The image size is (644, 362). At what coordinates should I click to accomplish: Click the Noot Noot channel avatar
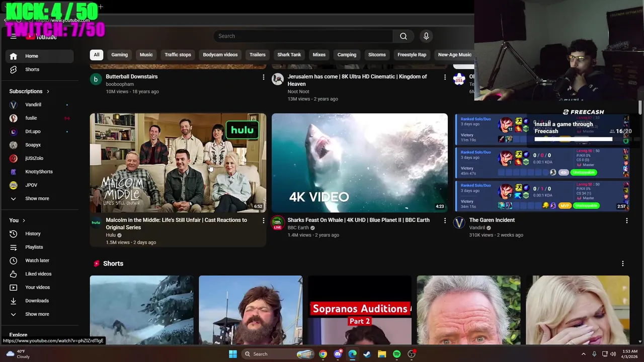277,79
